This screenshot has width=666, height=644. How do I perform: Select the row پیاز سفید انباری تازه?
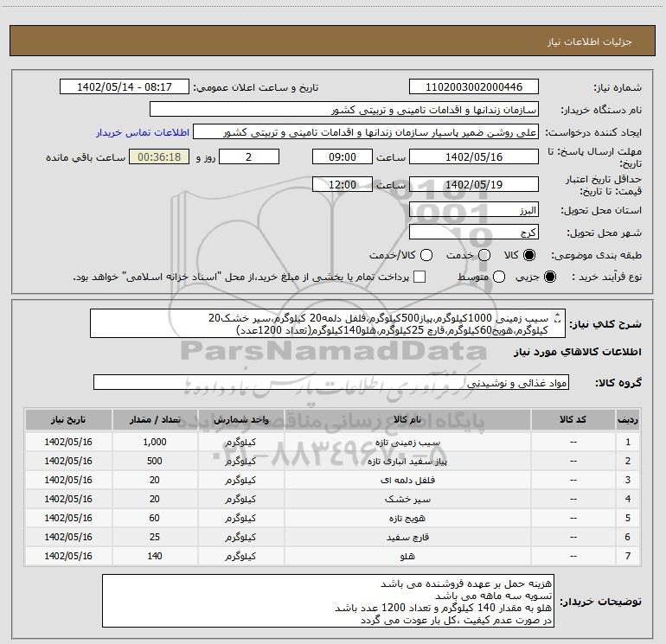(x=333, y=461)
